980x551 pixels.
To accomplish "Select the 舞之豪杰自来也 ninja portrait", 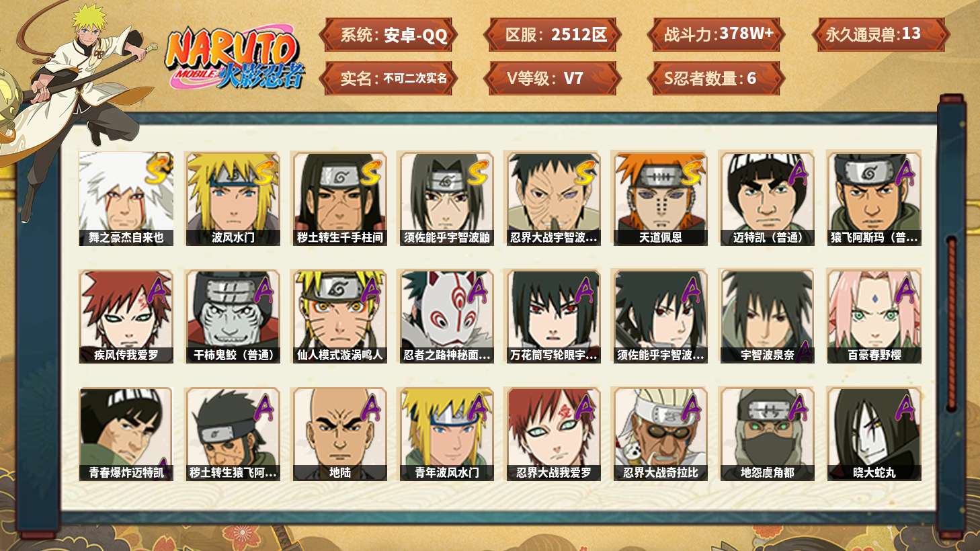I will coord(126,198).
